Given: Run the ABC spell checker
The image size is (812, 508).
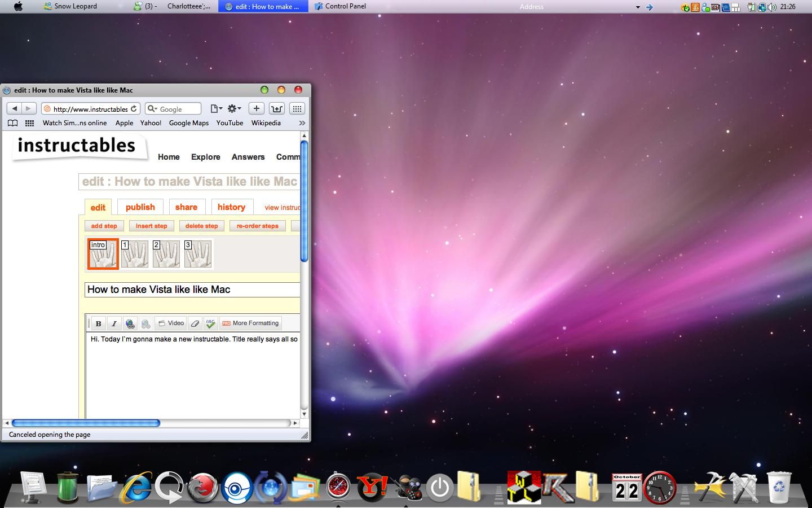Looking at the screenshot, I should pyautogui.click(x=210, y=323).
